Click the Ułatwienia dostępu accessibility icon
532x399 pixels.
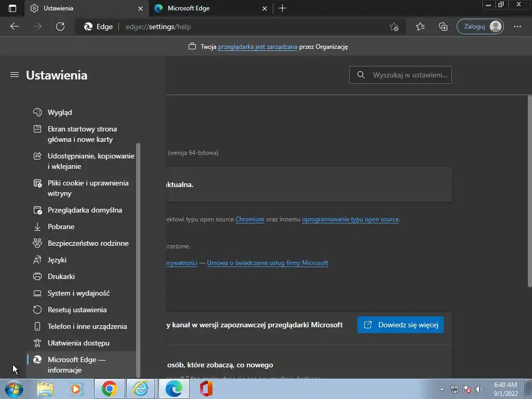pyautogui.click(x=37, y=343)
